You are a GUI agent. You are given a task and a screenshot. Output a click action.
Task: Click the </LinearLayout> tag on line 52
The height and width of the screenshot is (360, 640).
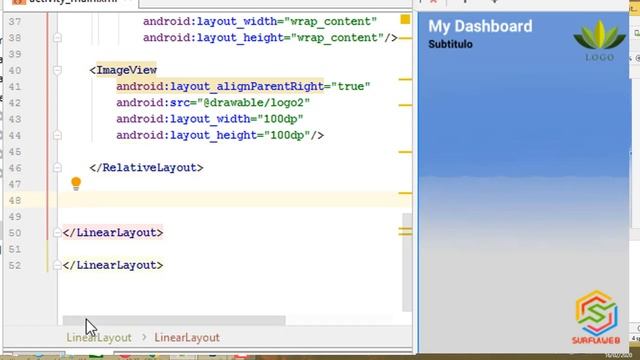coord(113,265)
